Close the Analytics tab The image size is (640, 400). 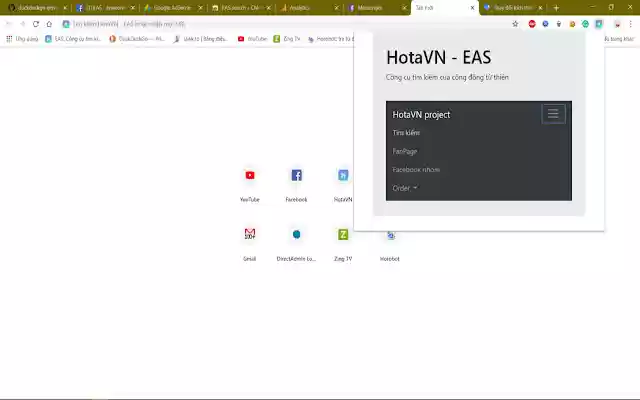pyautogui.click(x=336, y=8)
